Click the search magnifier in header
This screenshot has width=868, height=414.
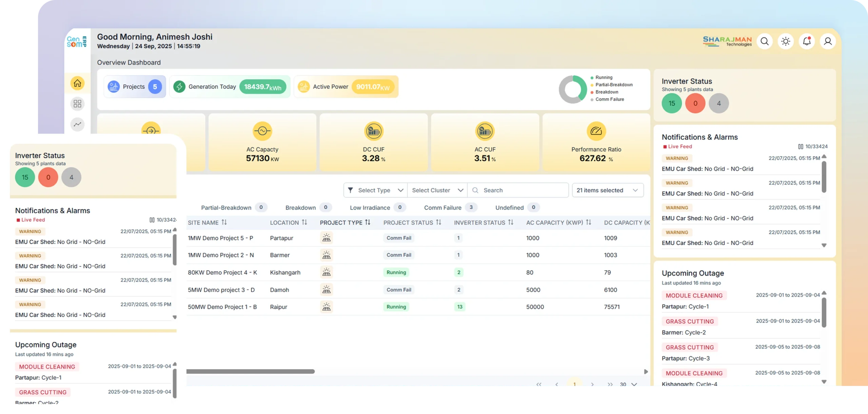click(764, 41)
